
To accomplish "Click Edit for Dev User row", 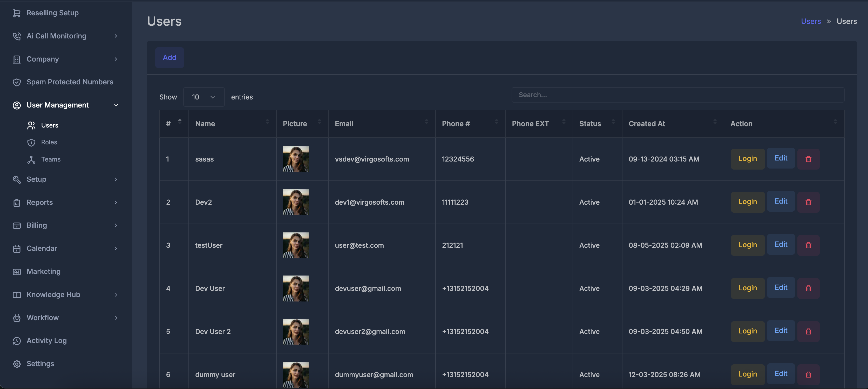I will 781,288.
